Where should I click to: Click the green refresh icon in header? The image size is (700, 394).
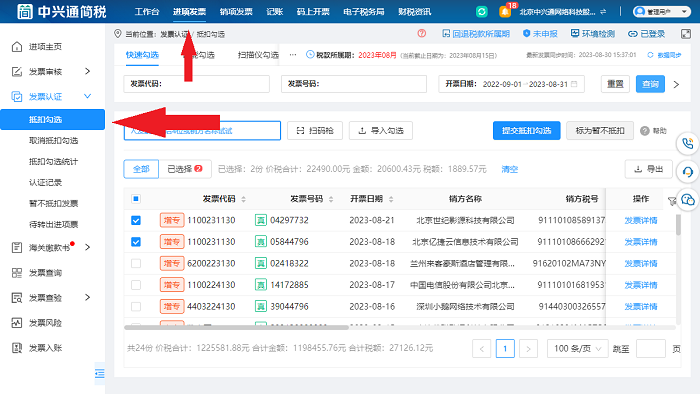482,12
